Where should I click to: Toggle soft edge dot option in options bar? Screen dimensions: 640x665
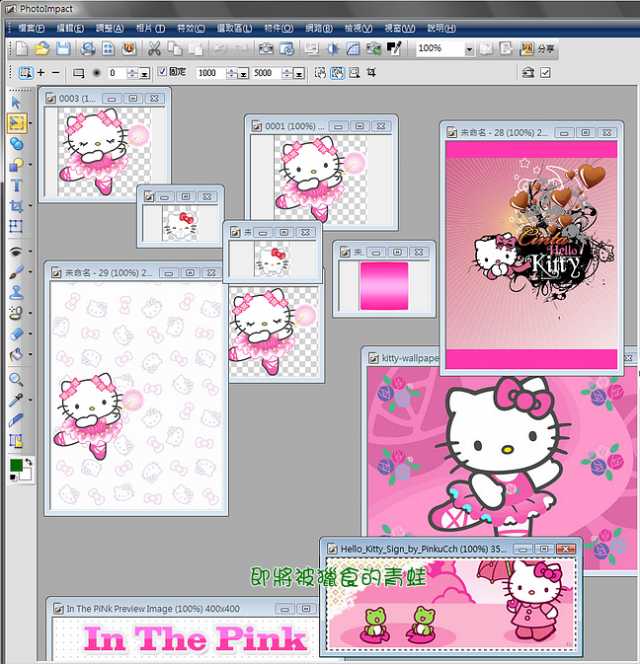click(x=97, y=73)
